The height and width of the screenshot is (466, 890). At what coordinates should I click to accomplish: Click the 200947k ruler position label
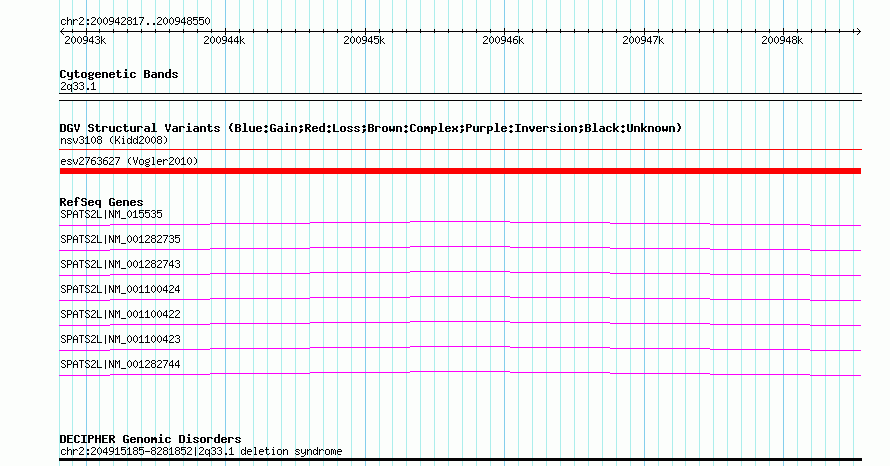643,40
